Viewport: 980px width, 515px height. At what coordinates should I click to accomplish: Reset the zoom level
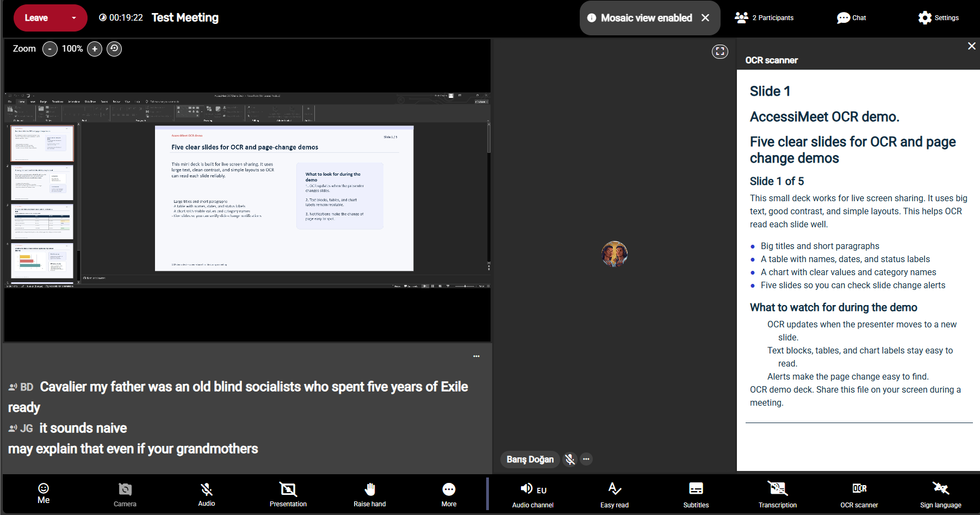114,49
